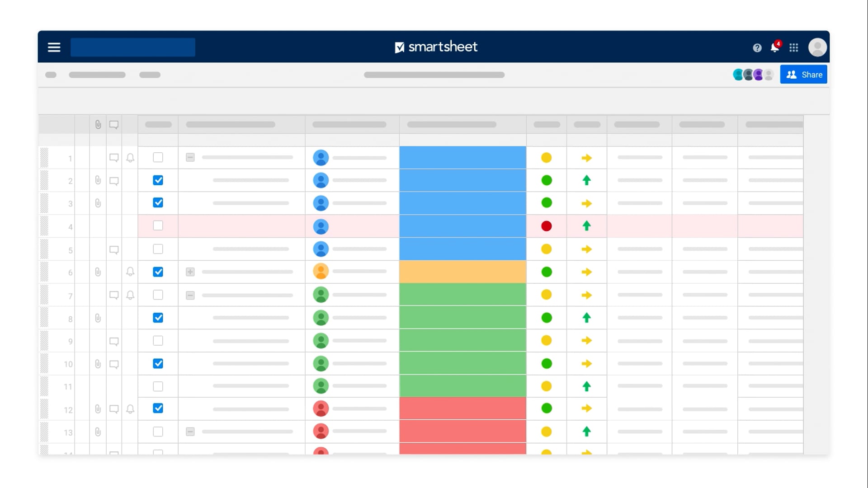Tick the empty checkbox in highlighted row 4
The width and height of the screenshot is (868, 488).
[x=158, y=225]
